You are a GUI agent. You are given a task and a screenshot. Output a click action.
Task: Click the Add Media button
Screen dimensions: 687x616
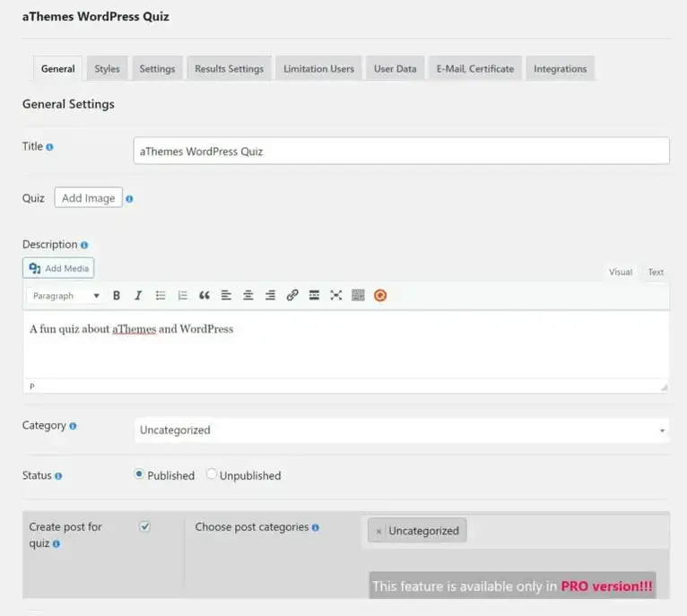58,268
